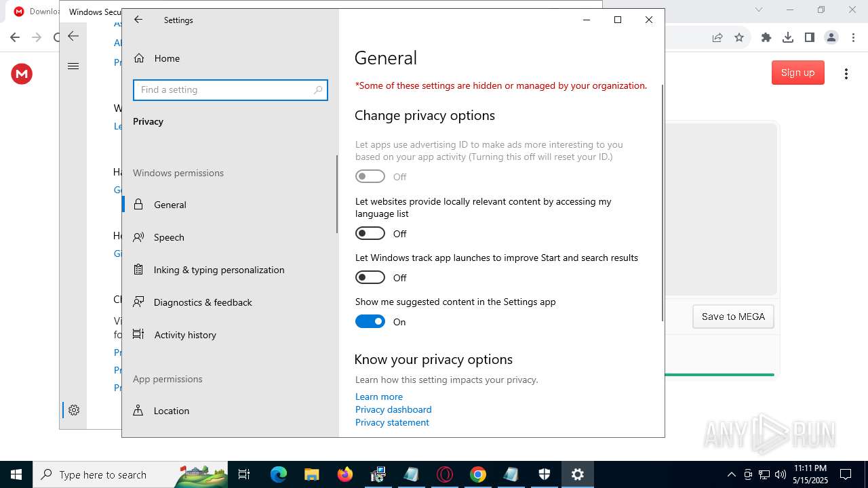Open Activity history page
This screenshot has width=868, height=488.
231,335
